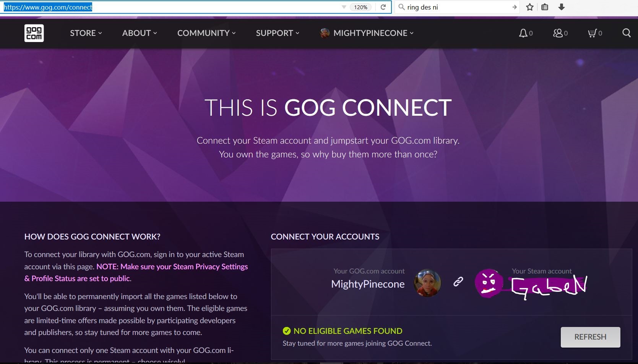Open the shopping cart icon

coord(592,33)
